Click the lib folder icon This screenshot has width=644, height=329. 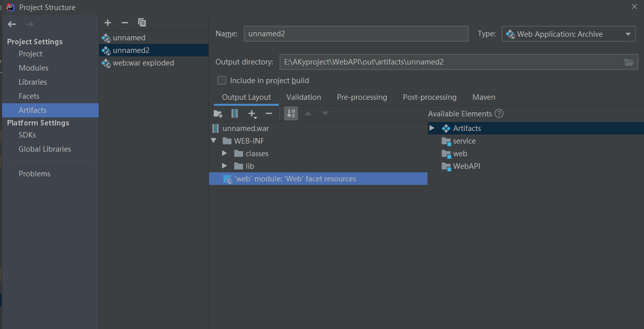pyautogui.click(x=239, y=166)
